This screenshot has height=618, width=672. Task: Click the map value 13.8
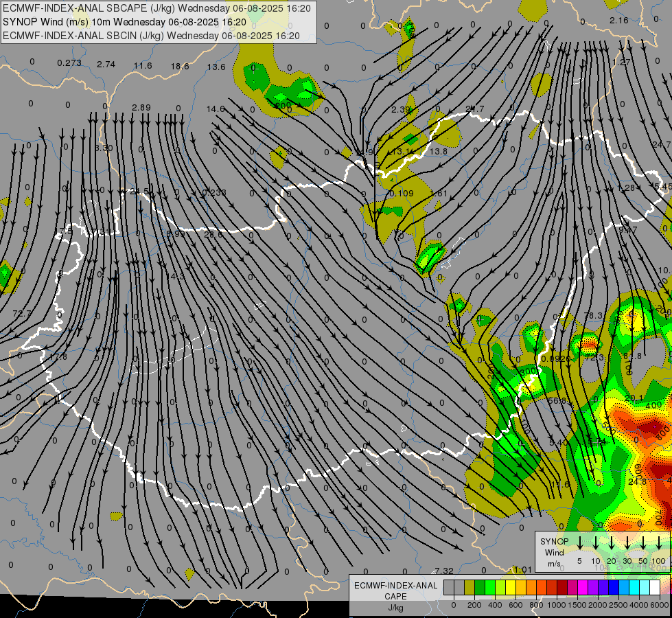click(x=438, y=151)
